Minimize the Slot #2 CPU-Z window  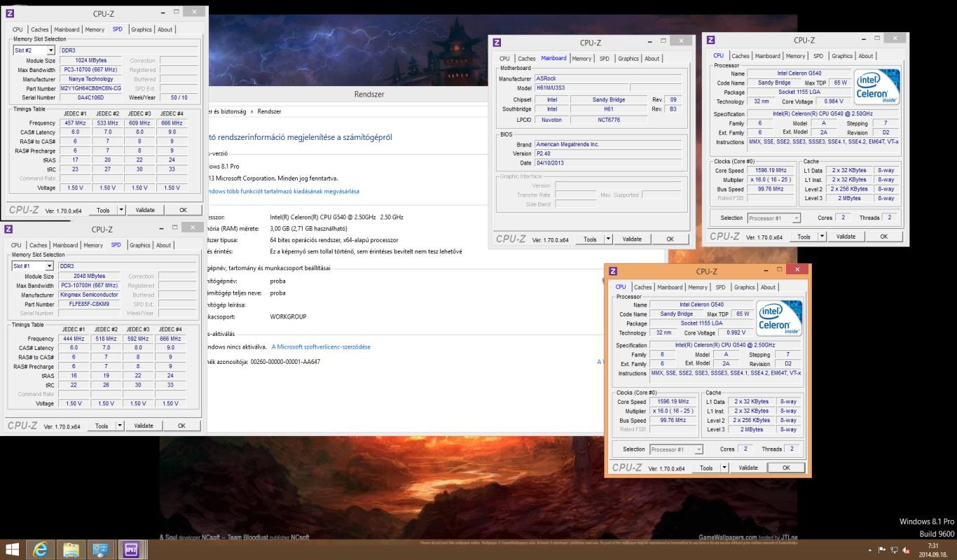163,13
